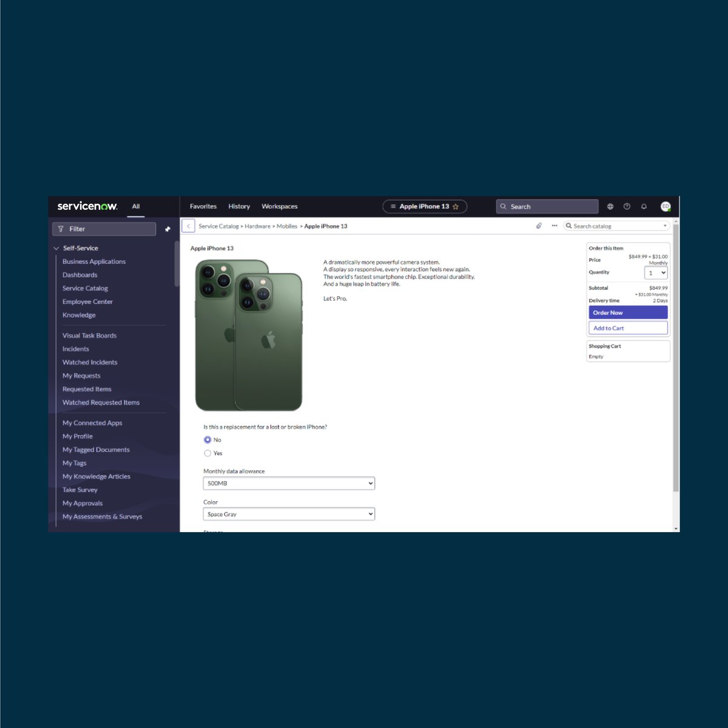Viewport: 728px width, 728px height.
Task: Open Monthly data allowance dropdown
Action: coord(289,484)
